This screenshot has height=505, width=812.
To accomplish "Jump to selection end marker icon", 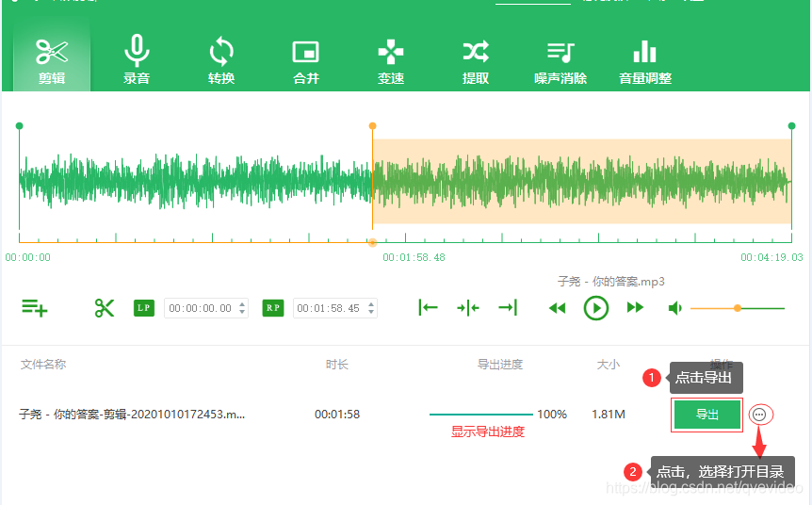I will (x=508, y=308).
